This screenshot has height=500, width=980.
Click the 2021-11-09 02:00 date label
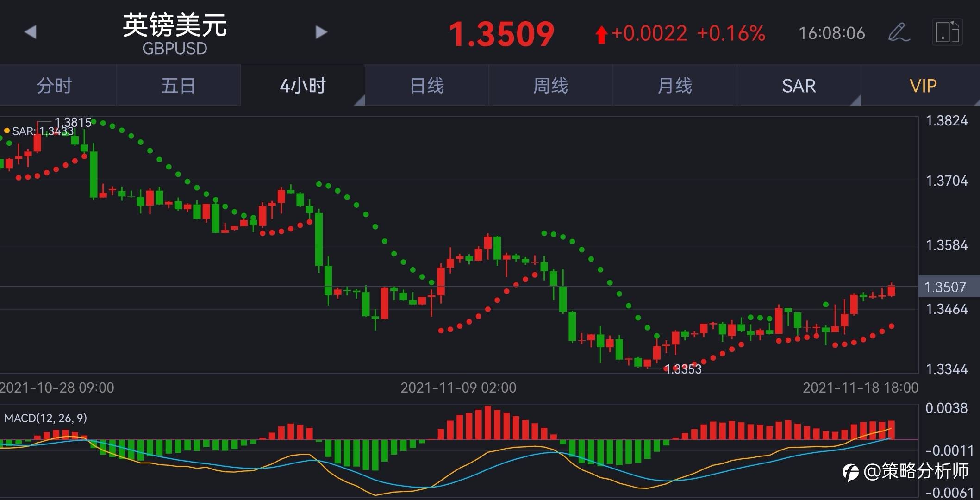(458, 387)
